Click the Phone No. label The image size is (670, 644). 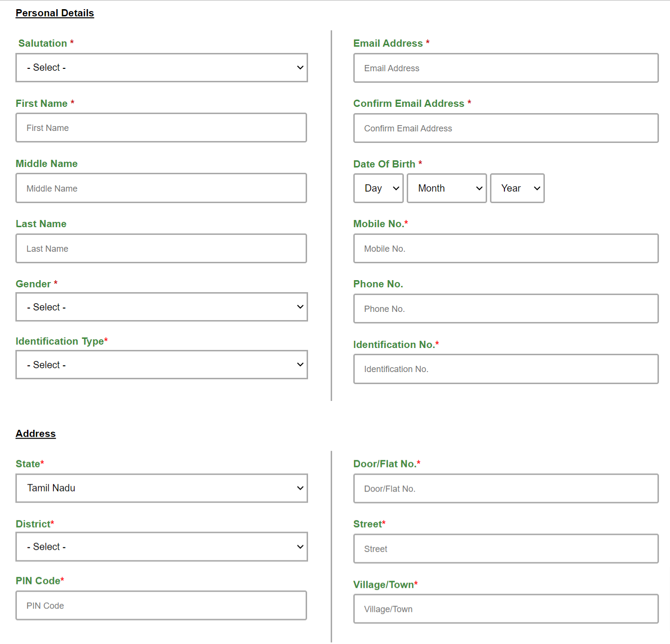(x=378, y=284)
